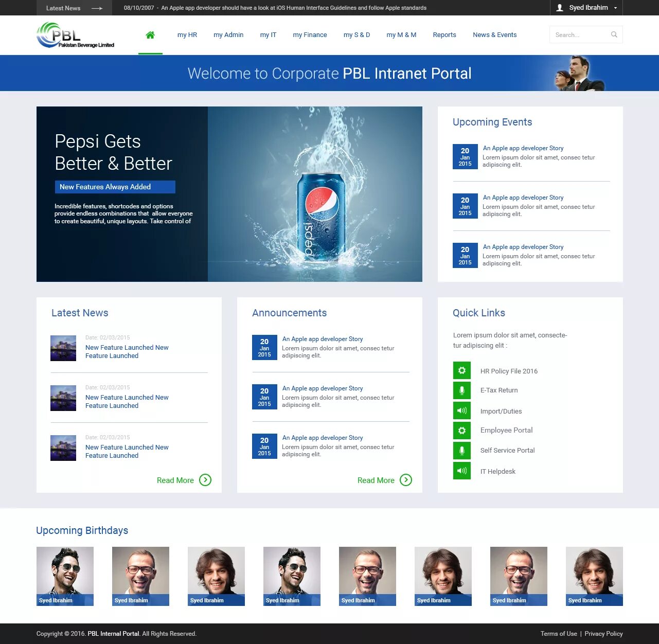Viewport: 659px width, 644px height.
Task: Click first birthday photo with sunglasses
Action: pos(65,576)
